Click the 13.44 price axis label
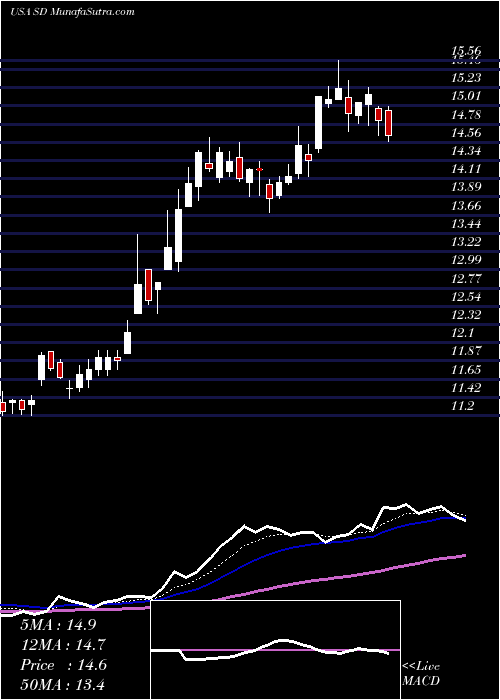The width and height of the screenshot is (500, 700). pyautogui.click(x=467, y=224)
